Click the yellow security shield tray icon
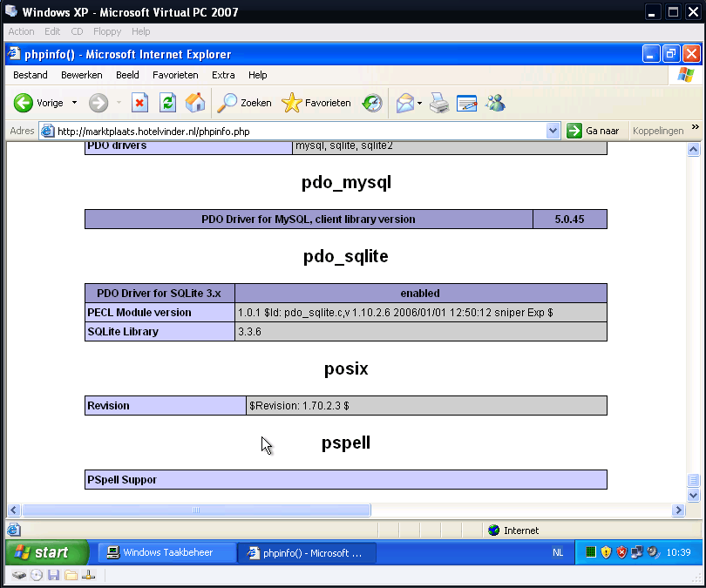The image size is (706, 588). (606, 552)
